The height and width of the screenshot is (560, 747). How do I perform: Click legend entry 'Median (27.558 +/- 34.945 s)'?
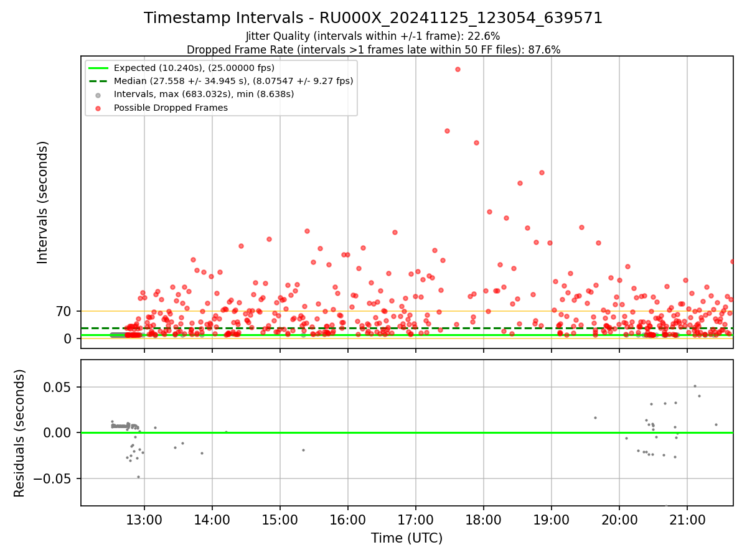(233, 81)
